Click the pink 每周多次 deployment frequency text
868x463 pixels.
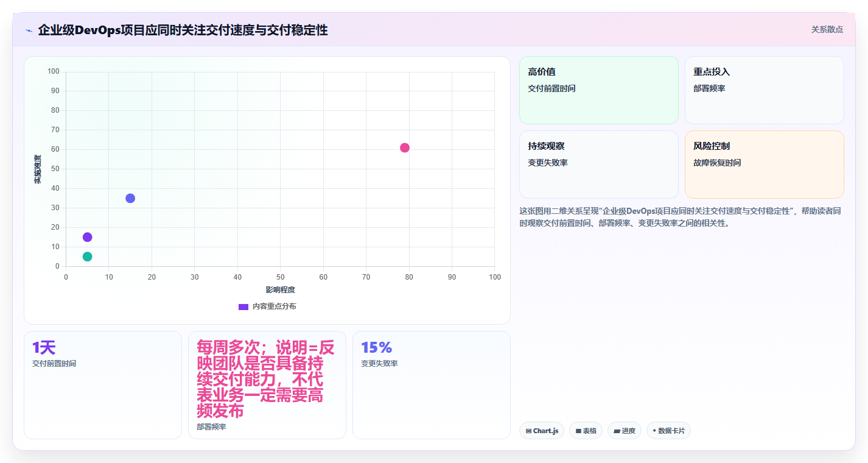pyautogui.click(x=266, y=379)
